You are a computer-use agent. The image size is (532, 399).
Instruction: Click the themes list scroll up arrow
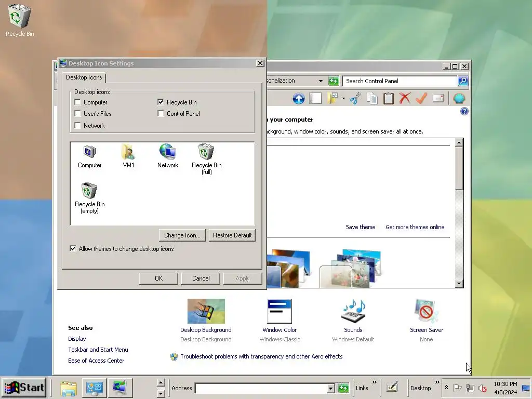click(x=459, y=142)
